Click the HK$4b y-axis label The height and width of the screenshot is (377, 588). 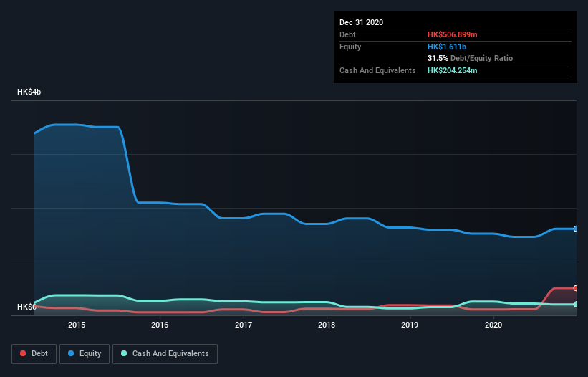(29, 92)
